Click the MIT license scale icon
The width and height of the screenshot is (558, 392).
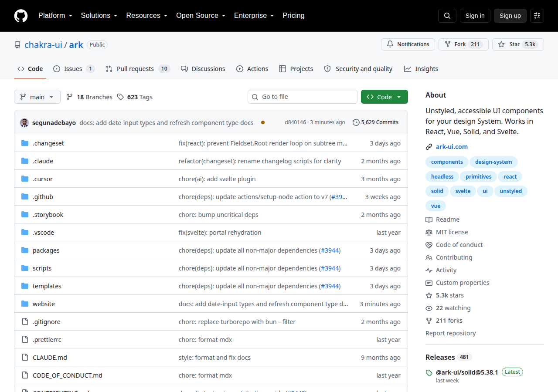point(429,232)
